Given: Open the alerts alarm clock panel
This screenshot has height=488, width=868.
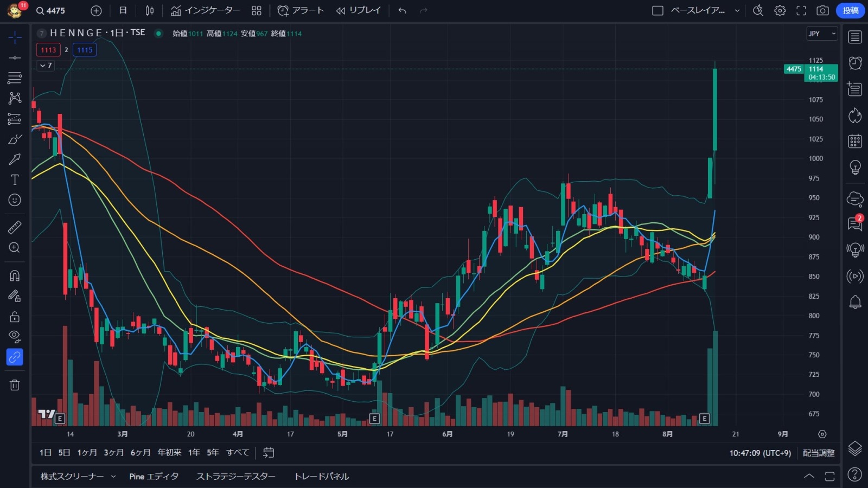Looking at the screenshot, I should coord(855,63).
